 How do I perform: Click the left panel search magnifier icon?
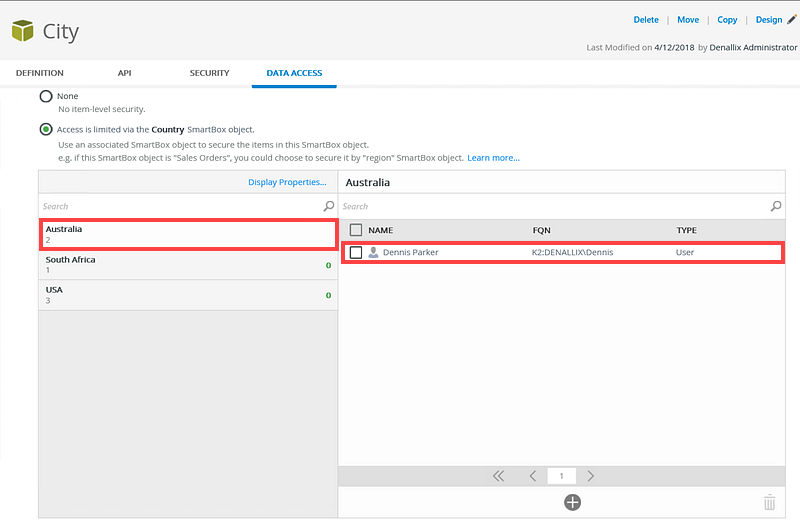[329, 206]
